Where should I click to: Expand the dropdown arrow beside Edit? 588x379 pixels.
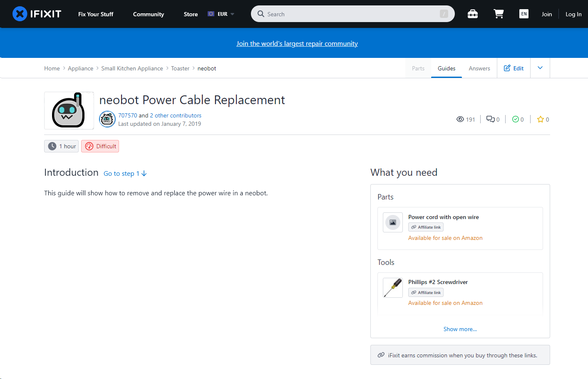pos(540,68)
